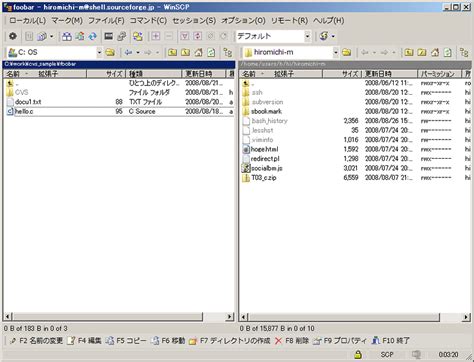
Task: Click the unselect files minus icon
Action: click(x=169, y=36)
